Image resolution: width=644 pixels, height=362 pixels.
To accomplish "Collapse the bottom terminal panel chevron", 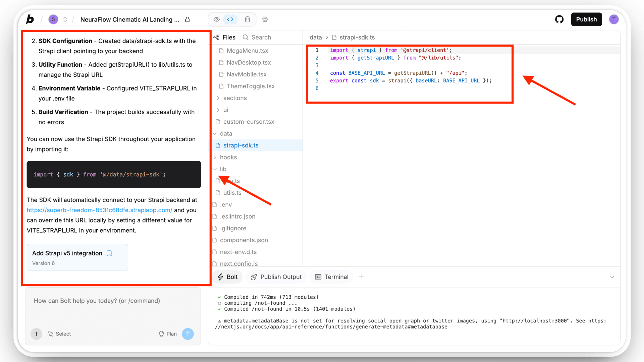I will [x=612, y=277].
